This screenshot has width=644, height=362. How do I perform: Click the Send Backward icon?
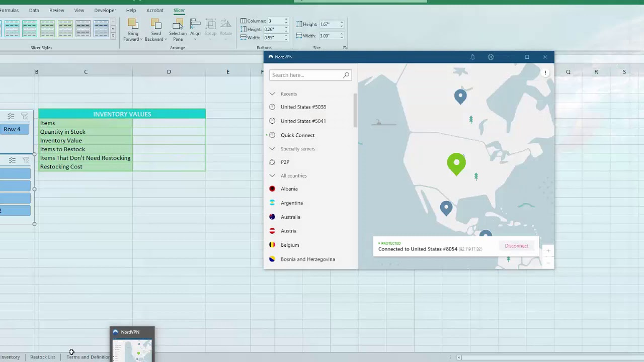tap(156, 24)
